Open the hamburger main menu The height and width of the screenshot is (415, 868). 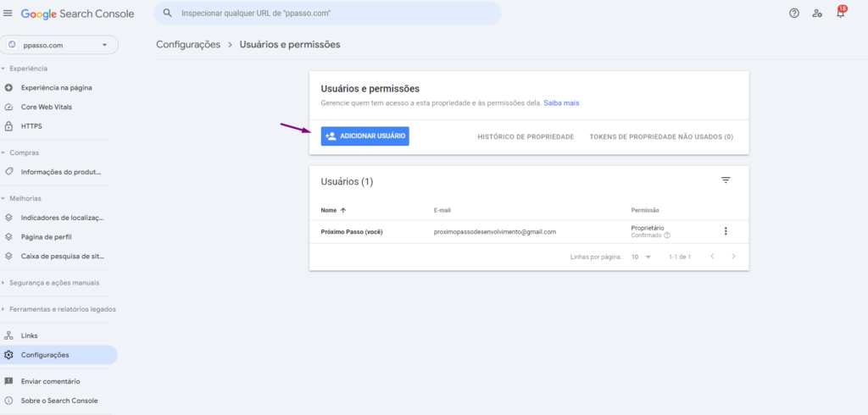[8, 14]
